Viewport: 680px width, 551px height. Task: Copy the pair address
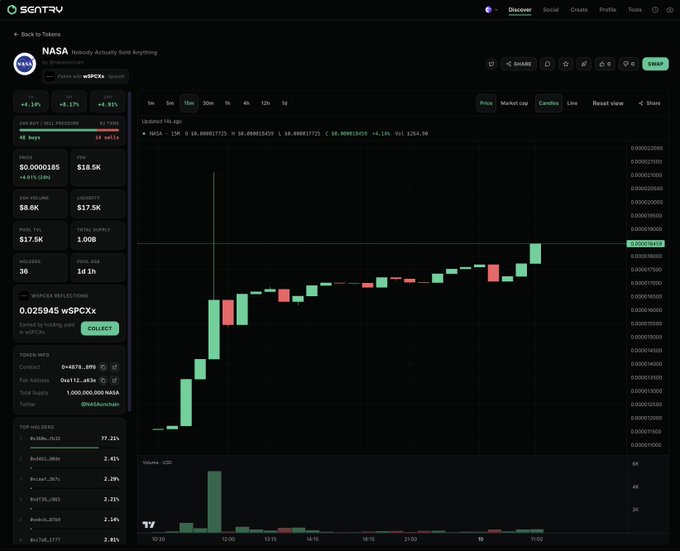[103, 380]
